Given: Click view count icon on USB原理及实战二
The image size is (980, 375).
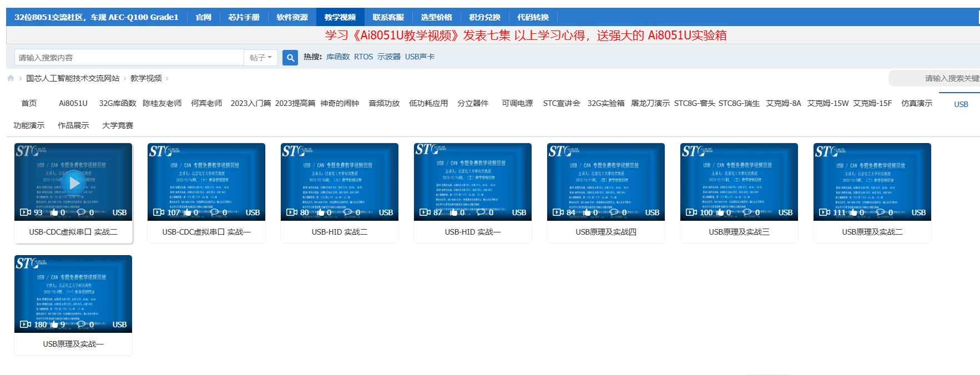Looking at the screenshot, I should tap(825, 212).
